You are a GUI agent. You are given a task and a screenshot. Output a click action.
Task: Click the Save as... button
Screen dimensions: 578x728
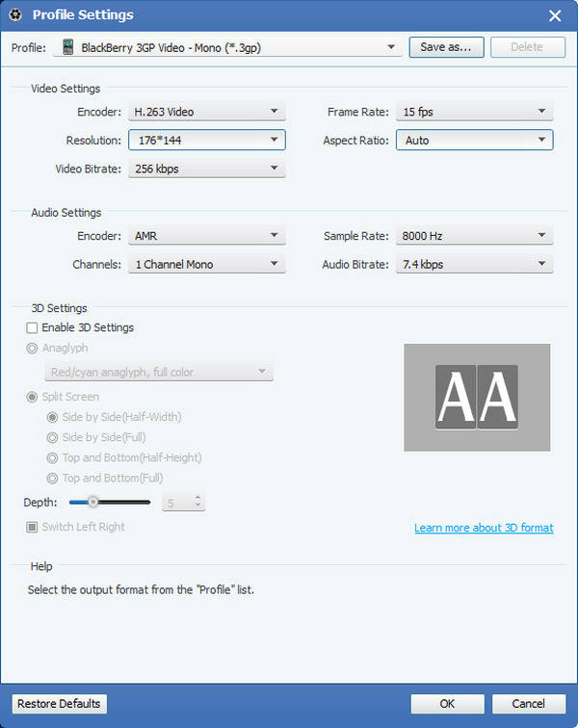tap(446, 47)
